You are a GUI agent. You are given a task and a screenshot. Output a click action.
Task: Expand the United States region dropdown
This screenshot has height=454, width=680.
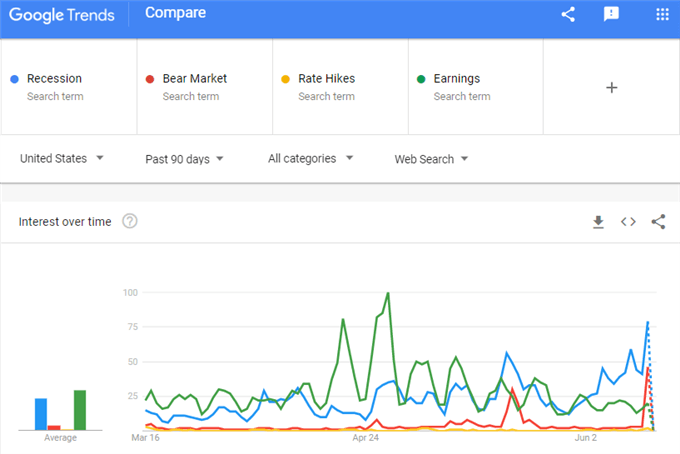coord(62,158)
